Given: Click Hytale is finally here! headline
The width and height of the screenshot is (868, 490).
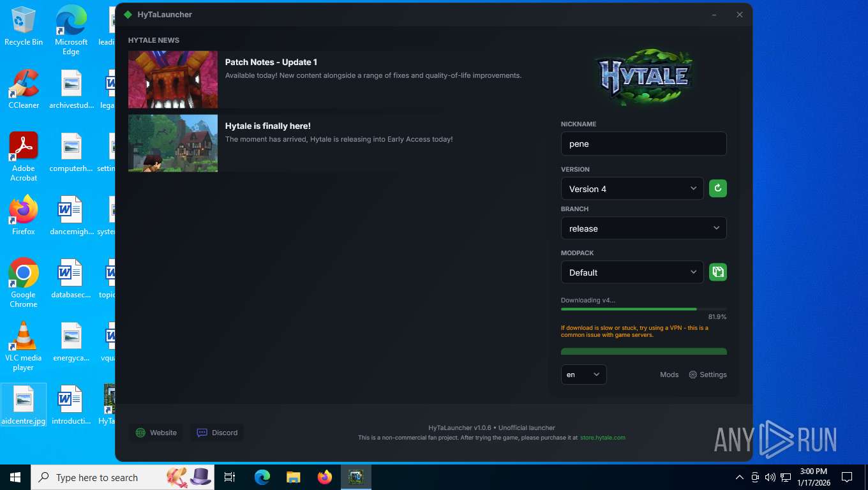Looking at the screenshot, I should [268, 126].
